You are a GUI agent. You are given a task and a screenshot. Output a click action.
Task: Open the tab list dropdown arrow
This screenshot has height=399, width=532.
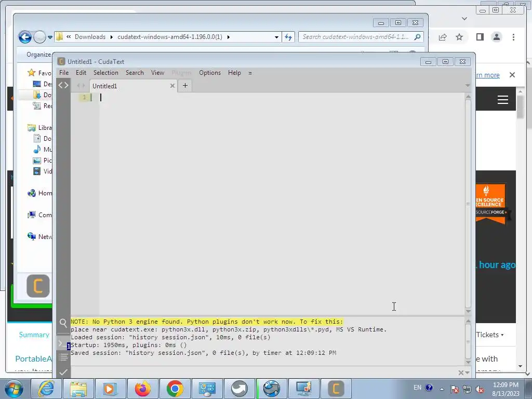pyautogui.click(x=468, y=86)
